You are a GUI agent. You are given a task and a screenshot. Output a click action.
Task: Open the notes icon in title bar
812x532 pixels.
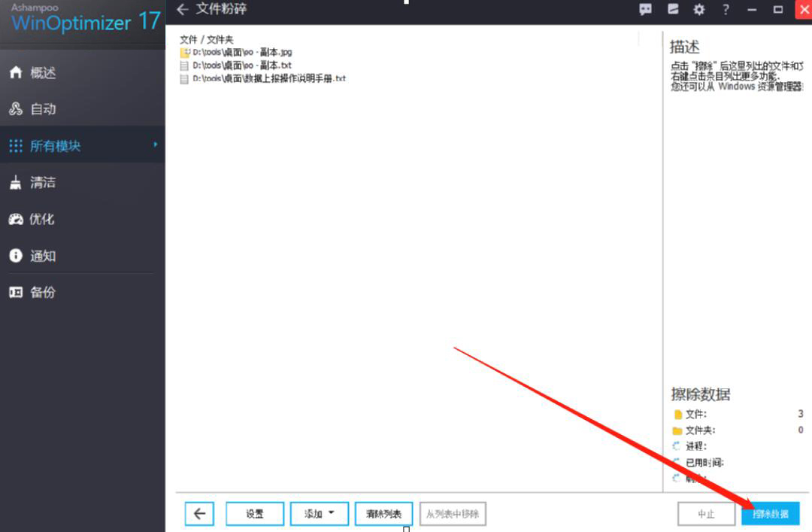pos(673,9)
